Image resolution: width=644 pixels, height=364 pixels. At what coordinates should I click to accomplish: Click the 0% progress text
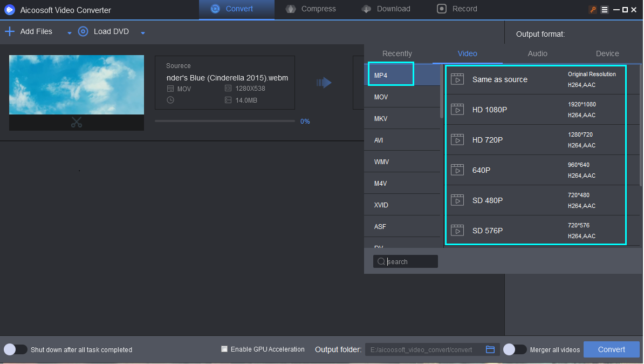click(x=305, y=122)
